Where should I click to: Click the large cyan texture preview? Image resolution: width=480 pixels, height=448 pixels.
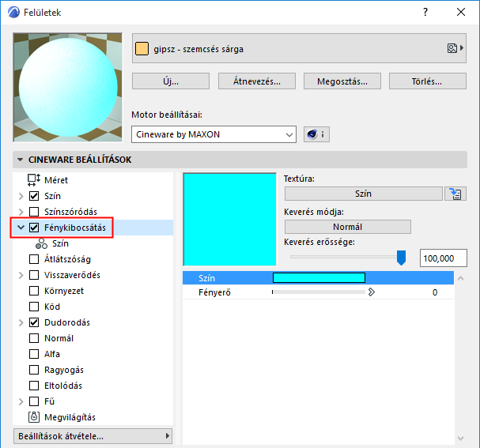(230, 220)
